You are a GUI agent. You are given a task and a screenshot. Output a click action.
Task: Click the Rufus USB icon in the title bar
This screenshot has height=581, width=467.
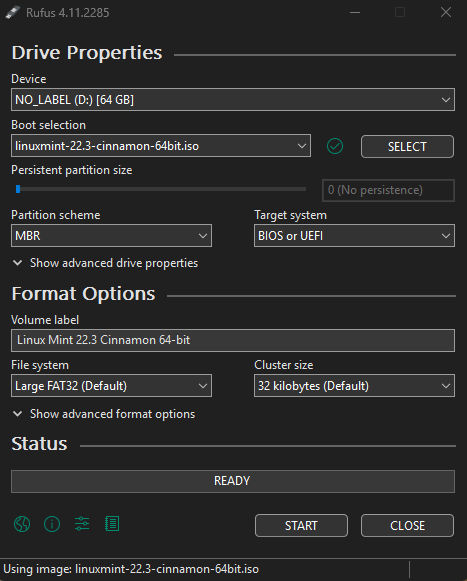13,13
